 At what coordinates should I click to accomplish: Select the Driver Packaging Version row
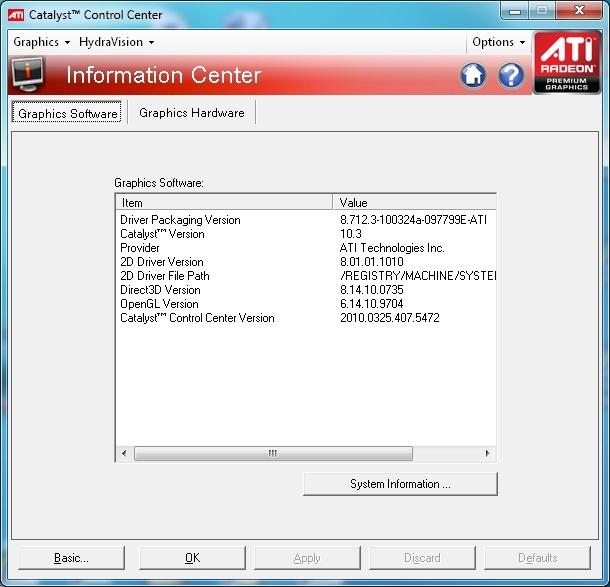(306, 220)
